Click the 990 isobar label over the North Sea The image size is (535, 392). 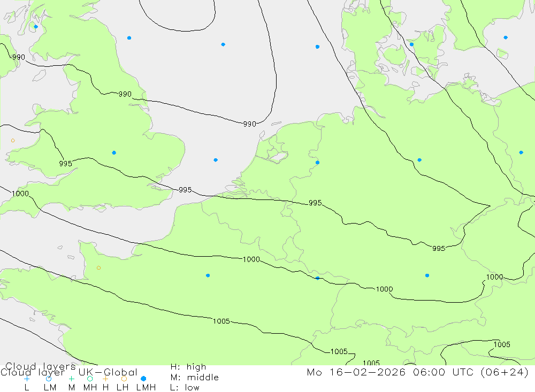[x=249, y=124]
